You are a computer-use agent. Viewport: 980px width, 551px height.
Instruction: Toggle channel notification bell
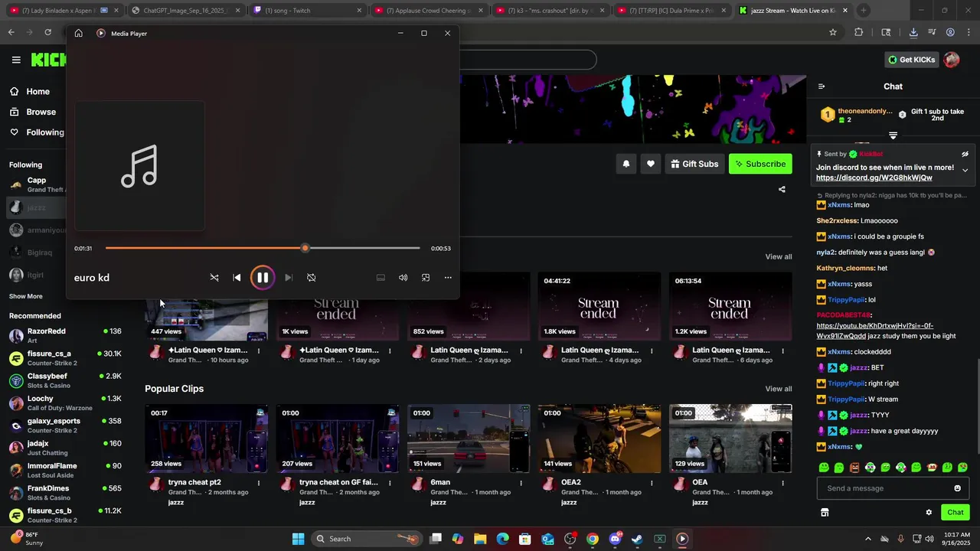click(626, 164)
